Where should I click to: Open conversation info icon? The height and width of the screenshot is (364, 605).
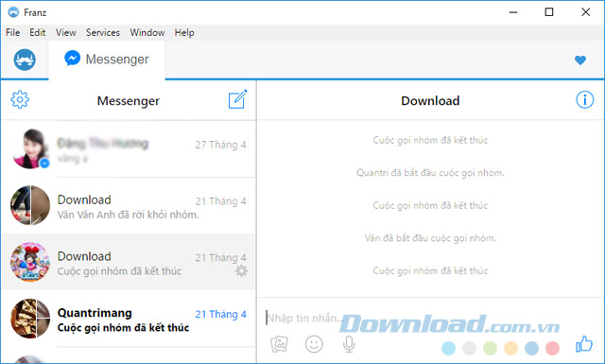pyautogui.click(x=585, y=100)
